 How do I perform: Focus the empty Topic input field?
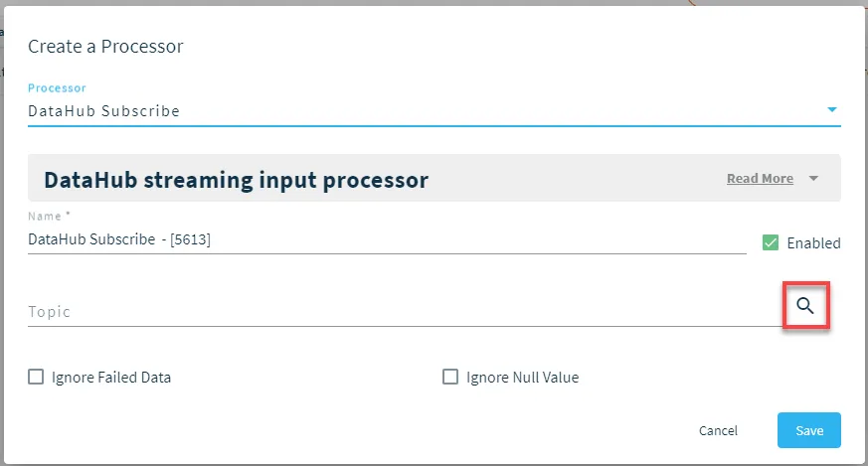tap(404, 312)
